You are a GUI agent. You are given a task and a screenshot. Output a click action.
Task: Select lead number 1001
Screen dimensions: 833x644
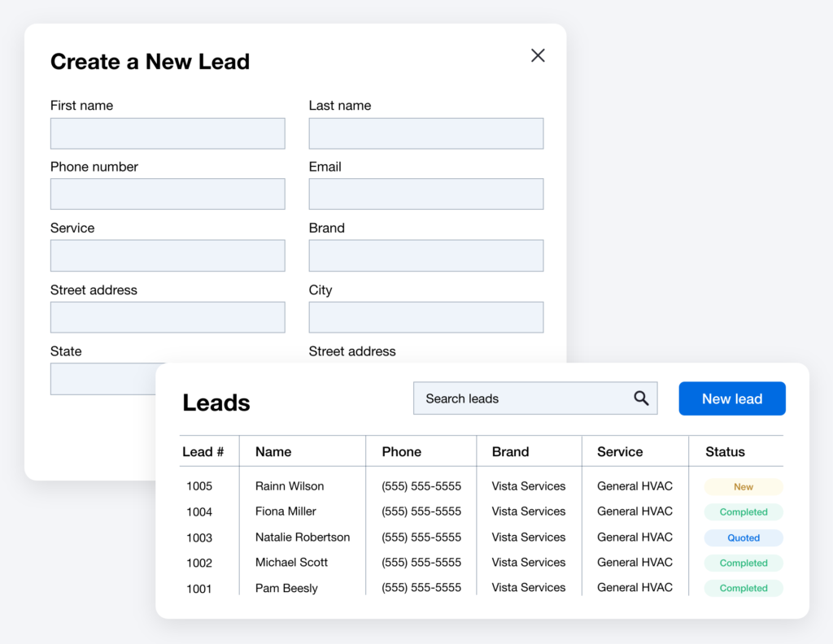pos(199,589)
